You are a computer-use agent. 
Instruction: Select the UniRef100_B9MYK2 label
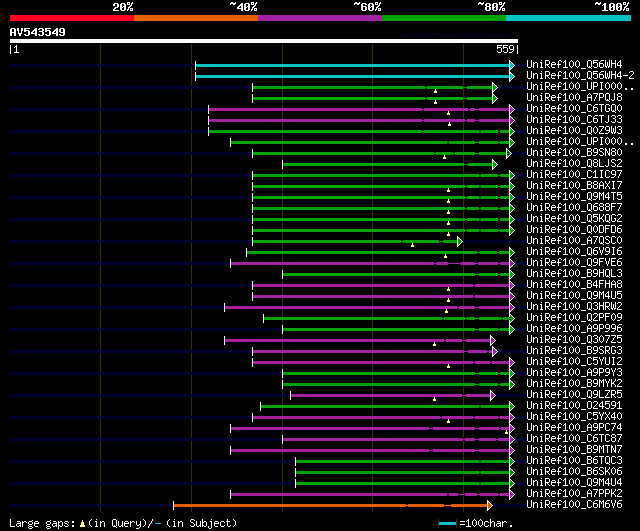[574, 384]
